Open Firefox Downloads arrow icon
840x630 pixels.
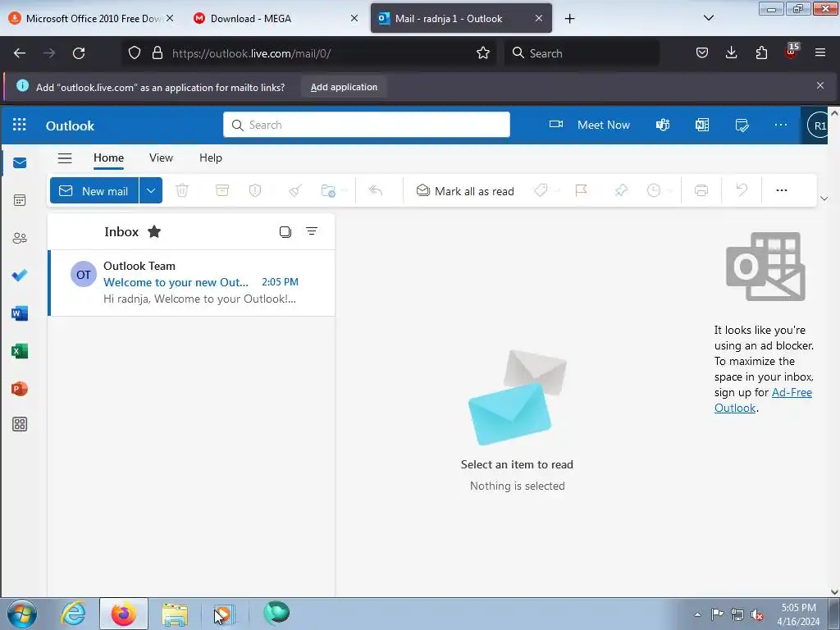click(x=731, y=52)
